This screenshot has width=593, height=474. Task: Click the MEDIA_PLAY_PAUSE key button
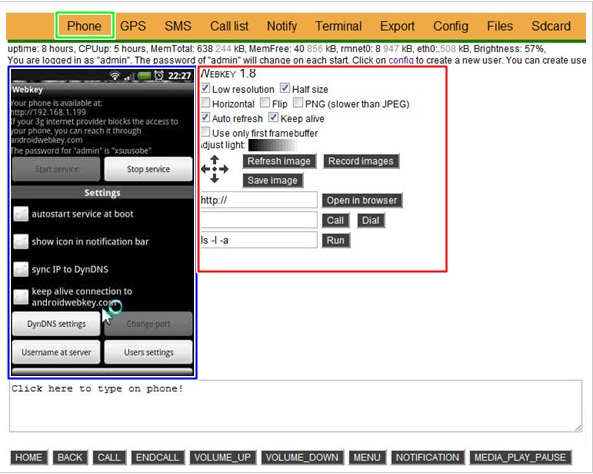click(x=520, y=457)
